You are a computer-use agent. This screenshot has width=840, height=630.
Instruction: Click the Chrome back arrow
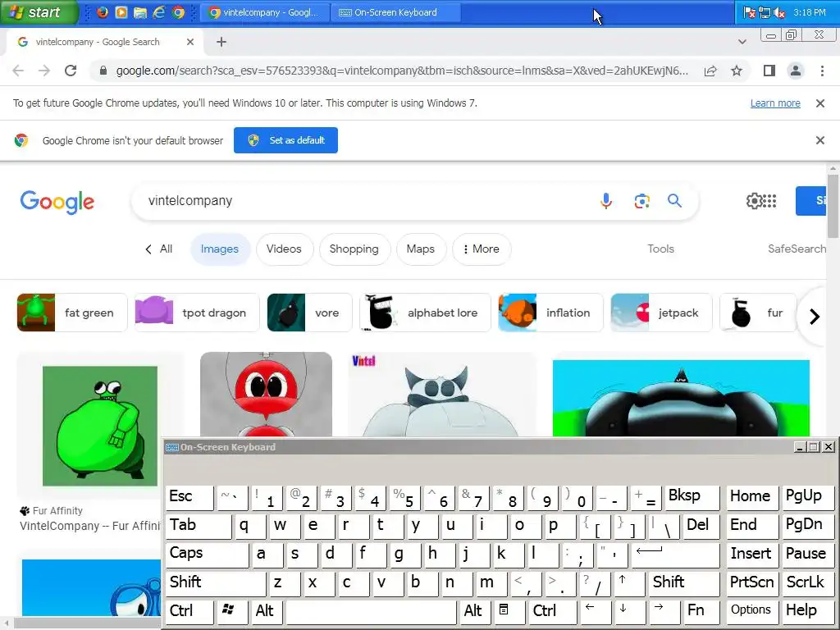coord(18,71)
